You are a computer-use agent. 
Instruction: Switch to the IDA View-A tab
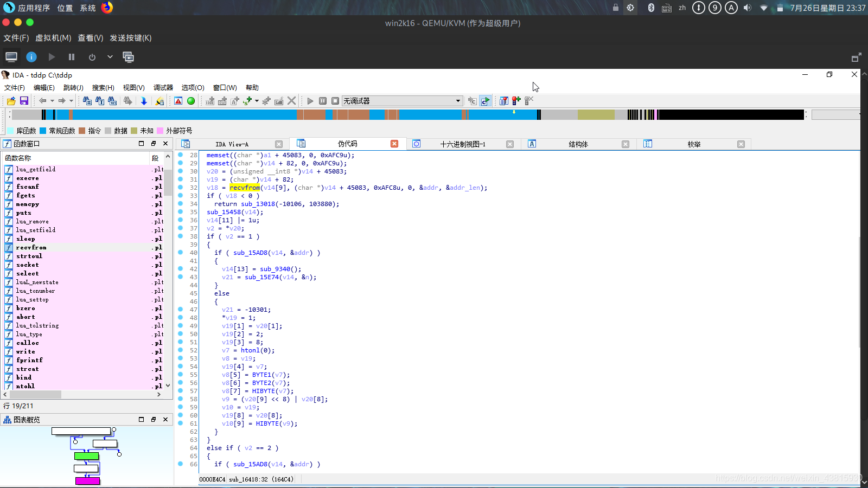(232, 144)
